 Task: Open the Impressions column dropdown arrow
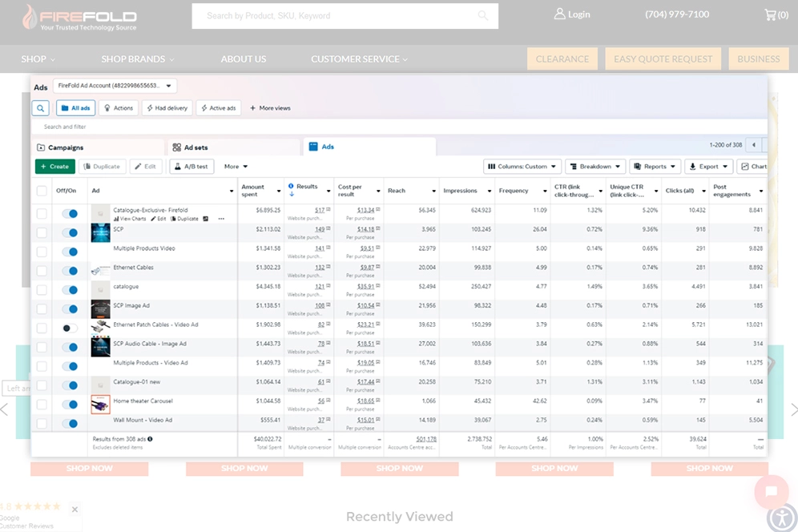(489, 191)
